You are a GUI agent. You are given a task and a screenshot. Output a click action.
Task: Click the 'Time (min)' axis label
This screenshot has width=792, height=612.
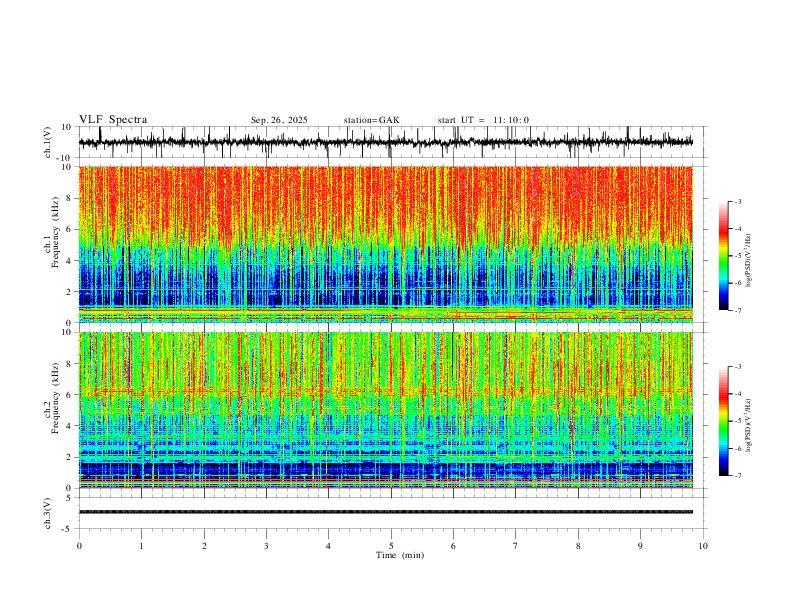click(400, 555)
